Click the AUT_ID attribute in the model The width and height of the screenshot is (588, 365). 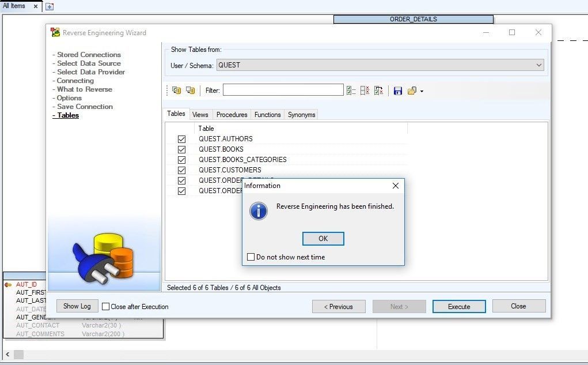[26, 285]
